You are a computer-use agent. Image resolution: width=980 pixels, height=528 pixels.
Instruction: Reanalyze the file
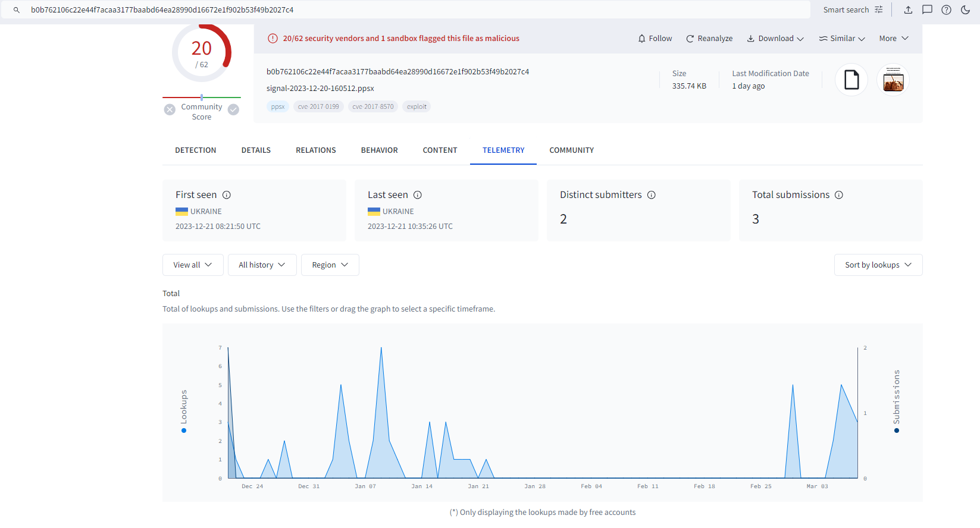click(x=709, y=39)
